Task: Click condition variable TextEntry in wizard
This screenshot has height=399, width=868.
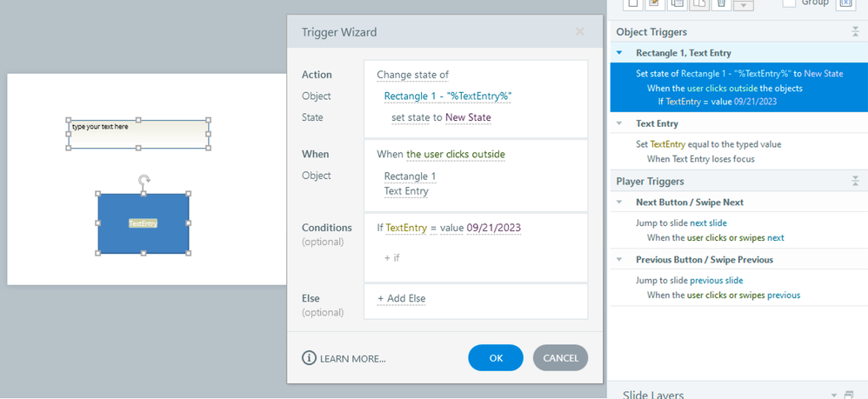Action: coord(406,228)
